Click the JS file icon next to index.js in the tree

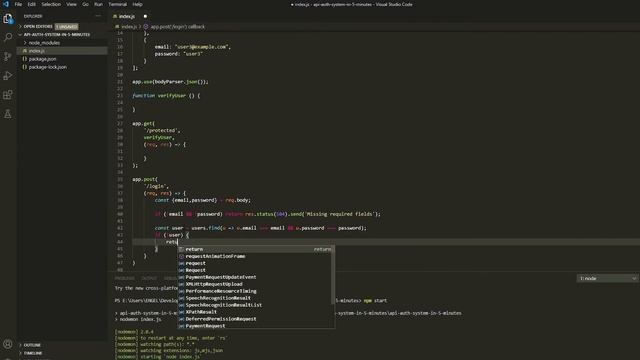click(x=25, y=51)
